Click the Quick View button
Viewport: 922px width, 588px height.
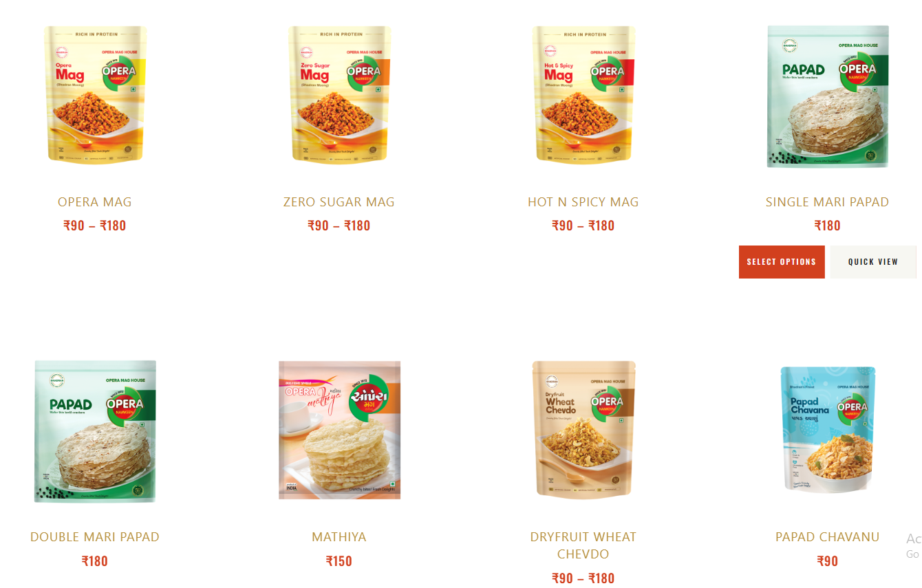pos(873,262)
